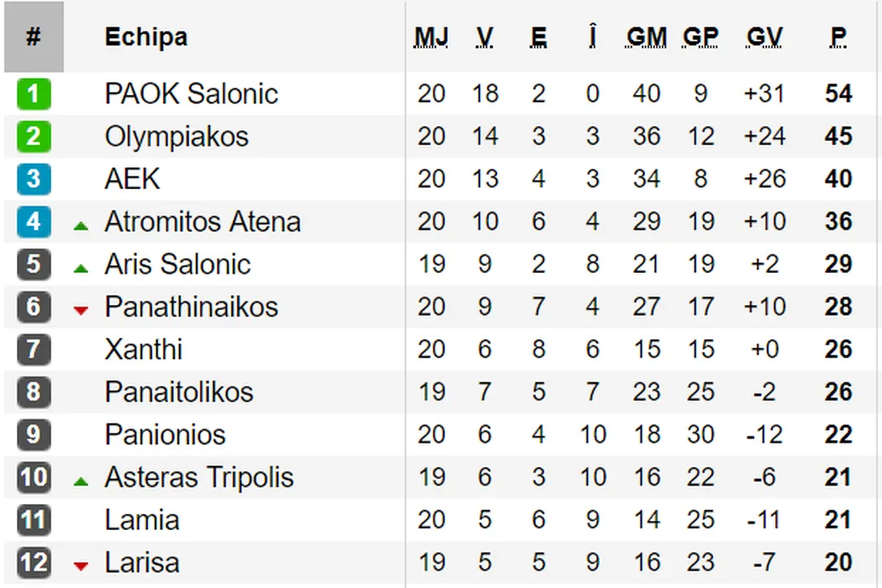Select the AEK team name

[x=132, y=179]
